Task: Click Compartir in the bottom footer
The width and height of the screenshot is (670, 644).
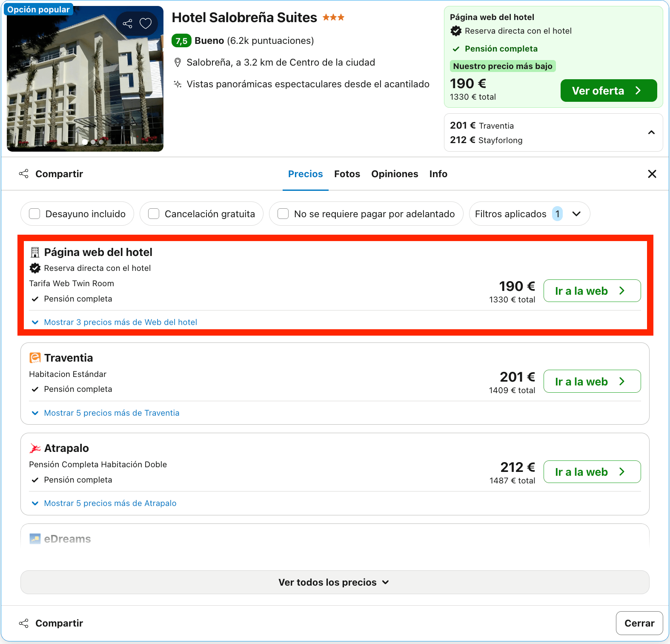Action: point(51,623)
